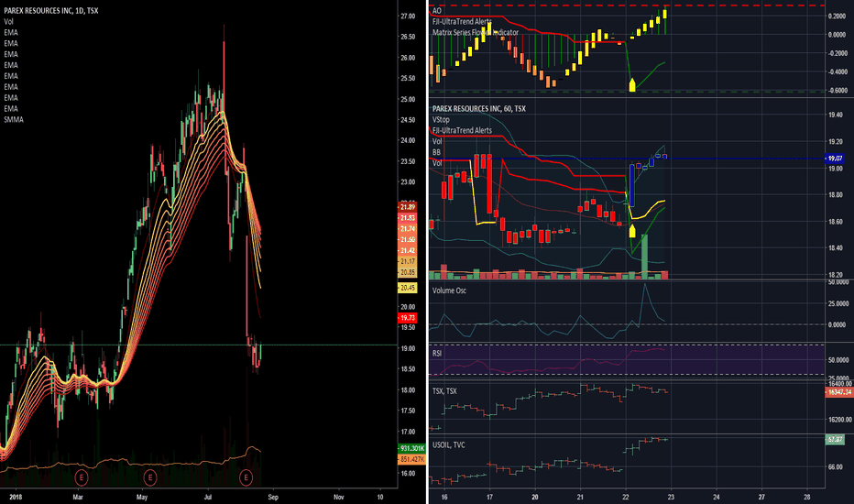This screenshot has height=504, width=854.
Task: Select the AO indicator label
Action: (436, 10)
